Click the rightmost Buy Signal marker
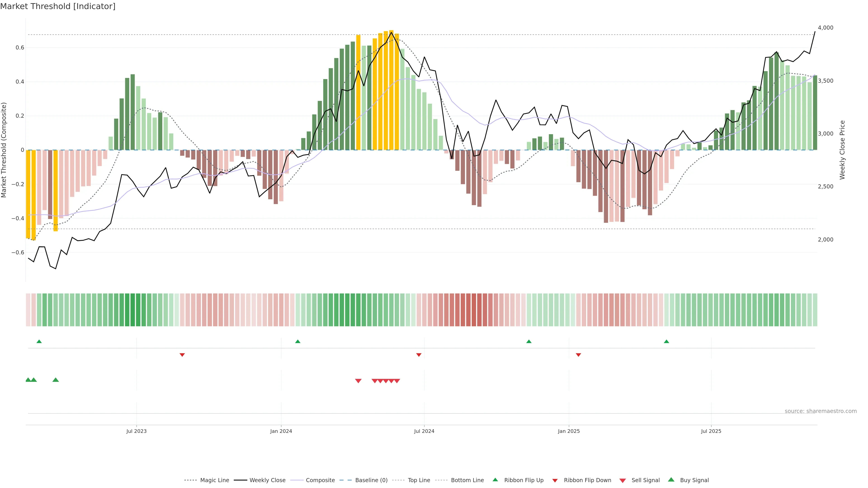 point(56,380)
